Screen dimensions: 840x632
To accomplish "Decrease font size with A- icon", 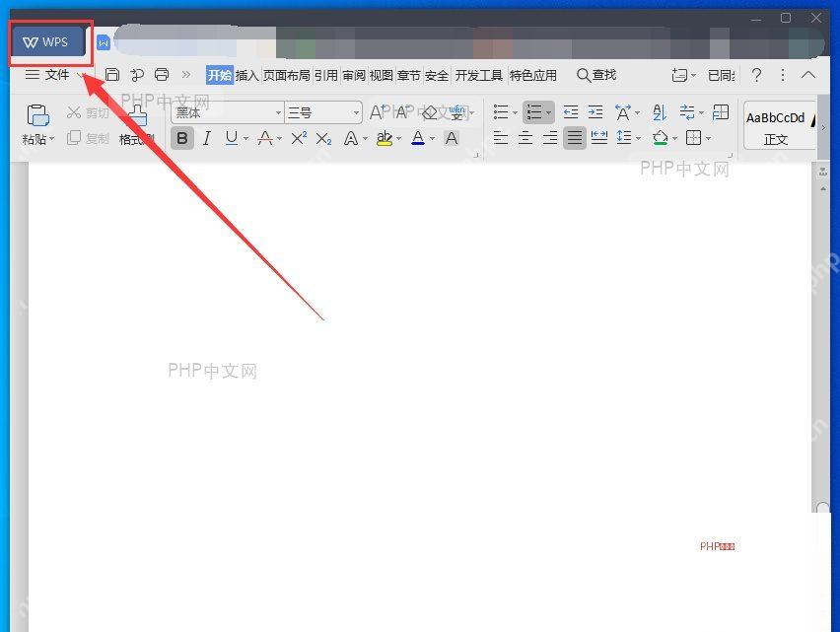I will click(404, 112).
